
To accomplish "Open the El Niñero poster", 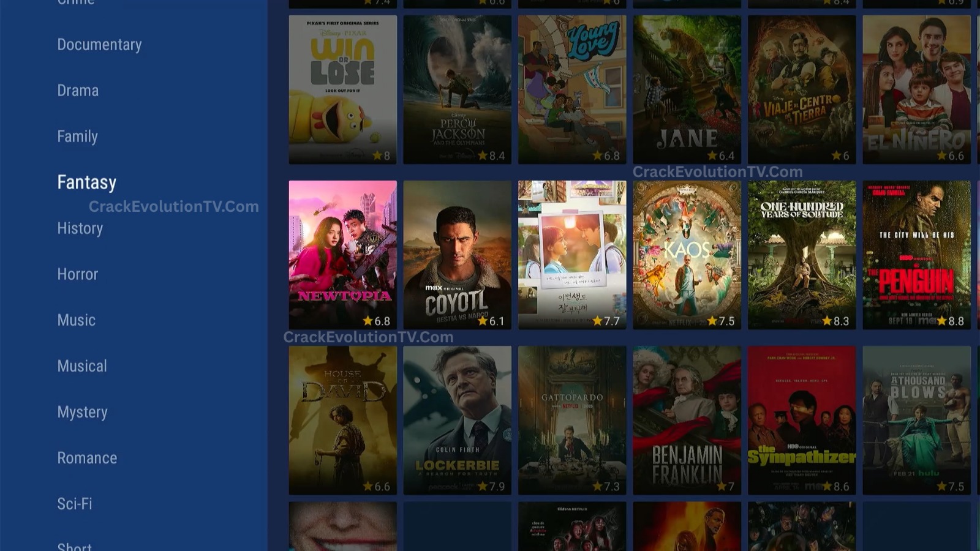I will [x=916, y=90].
